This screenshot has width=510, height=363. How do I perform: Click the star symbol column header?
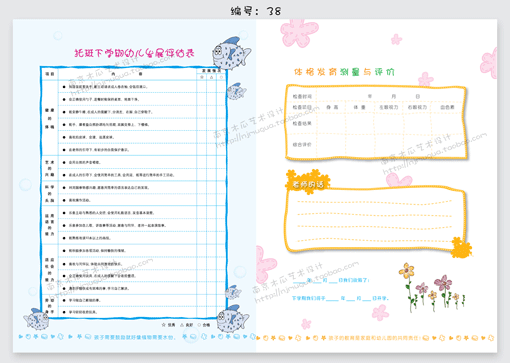pyautogui.click(x=202, y=77)
